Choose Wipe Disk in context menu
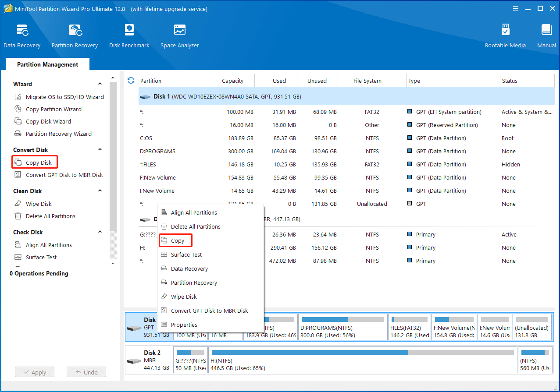This screenshot has height=392, width=560. pos(210,297)
